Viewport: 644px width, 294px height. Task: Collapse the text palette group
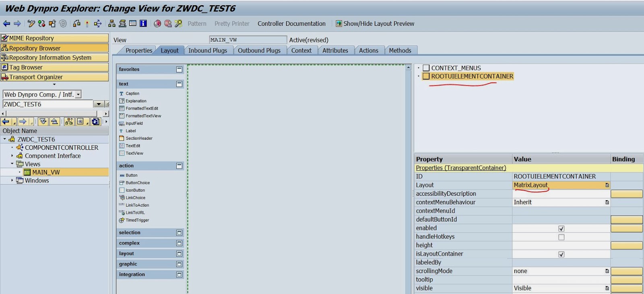(x=180, y=84)
